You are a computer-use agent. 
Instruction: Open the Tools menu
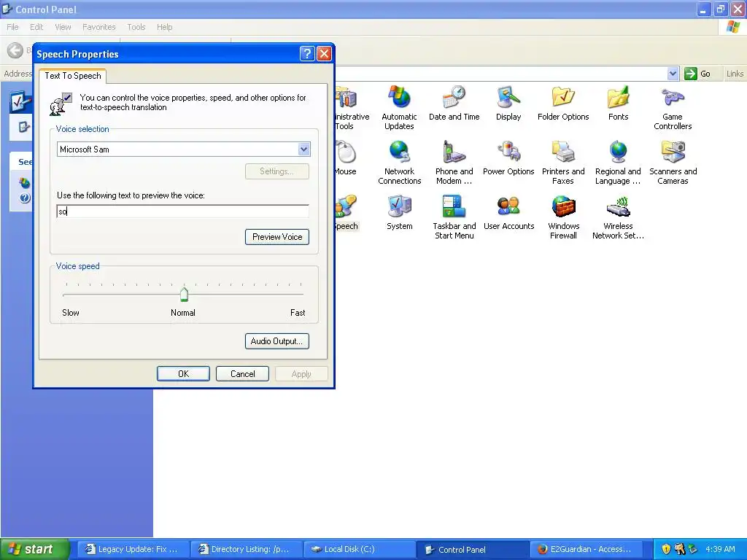coord(136,27)
